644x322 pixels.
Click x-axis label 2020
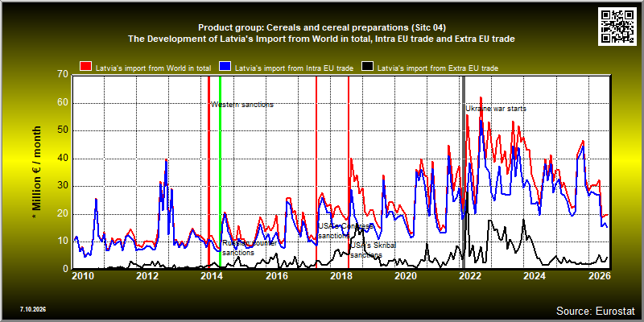(x=406, y=275)
